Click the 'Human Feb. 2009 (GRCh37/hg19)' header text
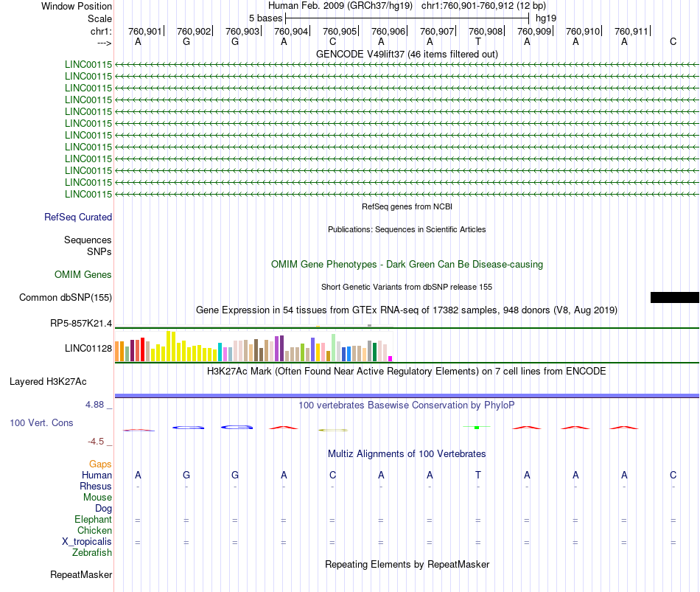Screen dimensions: 700x592 pos(340,6)
